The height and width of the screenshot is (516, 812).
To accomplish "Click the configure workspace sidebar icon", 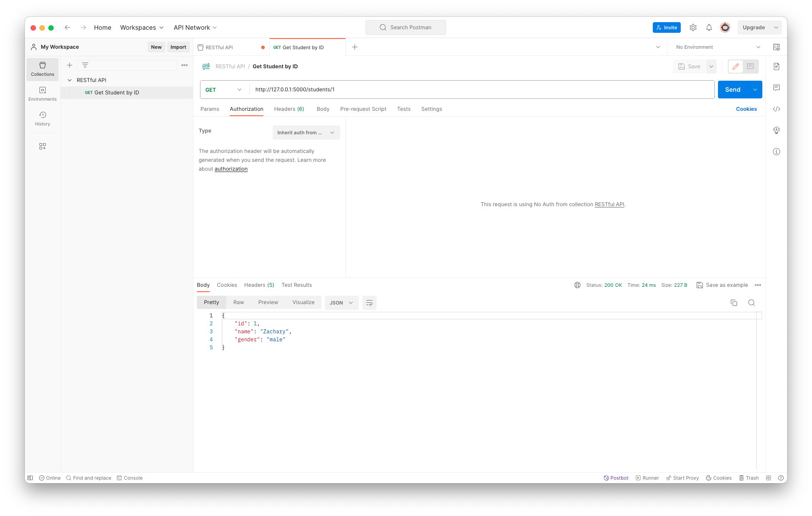I will (x=43, y=146).
